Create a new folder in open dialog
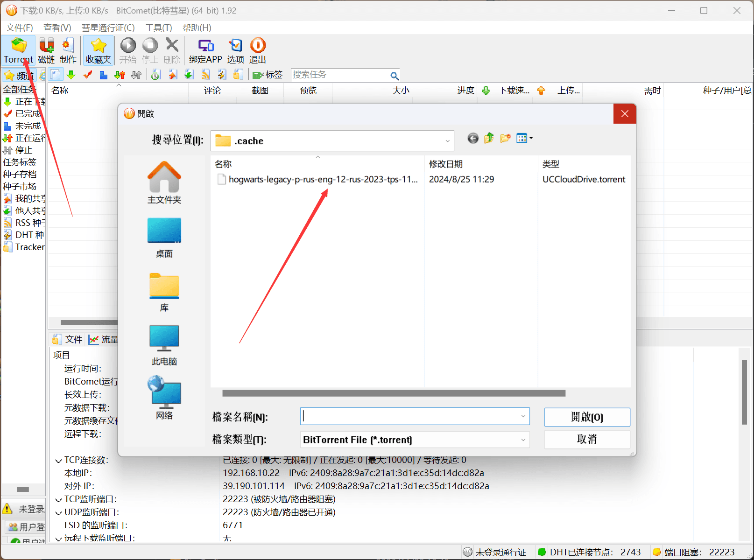The image size is (754, 560). 505,138
